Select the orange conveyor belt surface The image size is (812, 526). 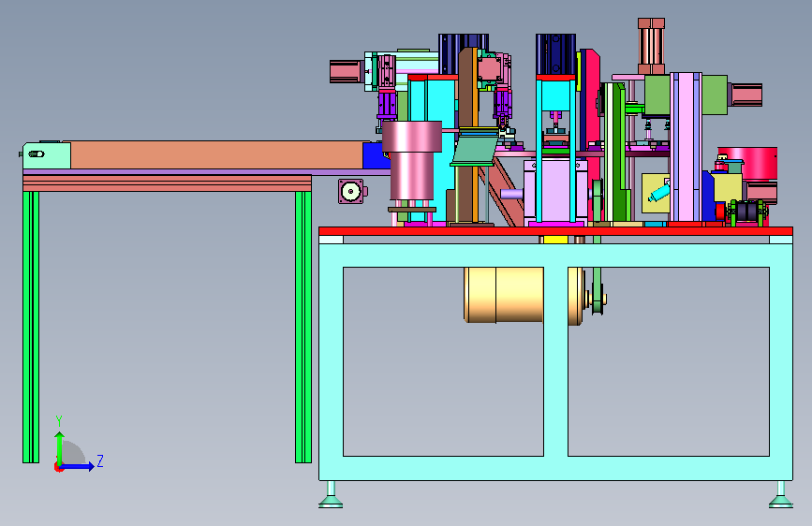click(x=216, y=154)
